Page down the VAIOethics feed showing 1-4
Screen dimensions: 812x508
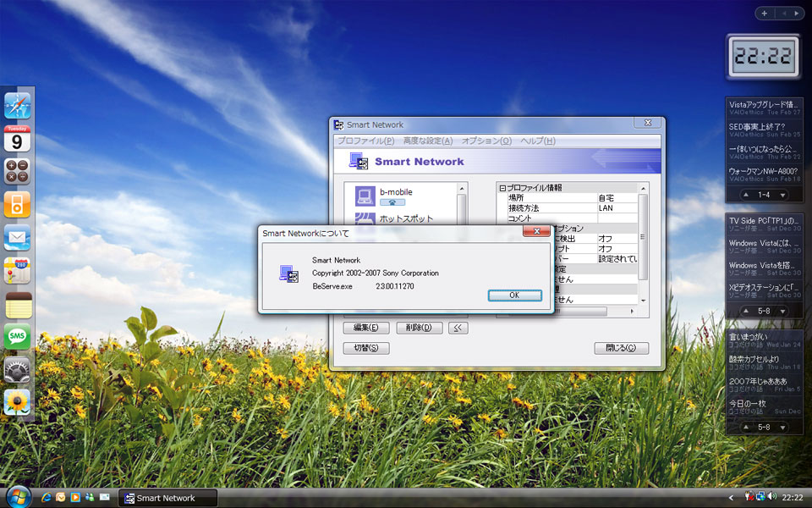(x=782, y=195)
